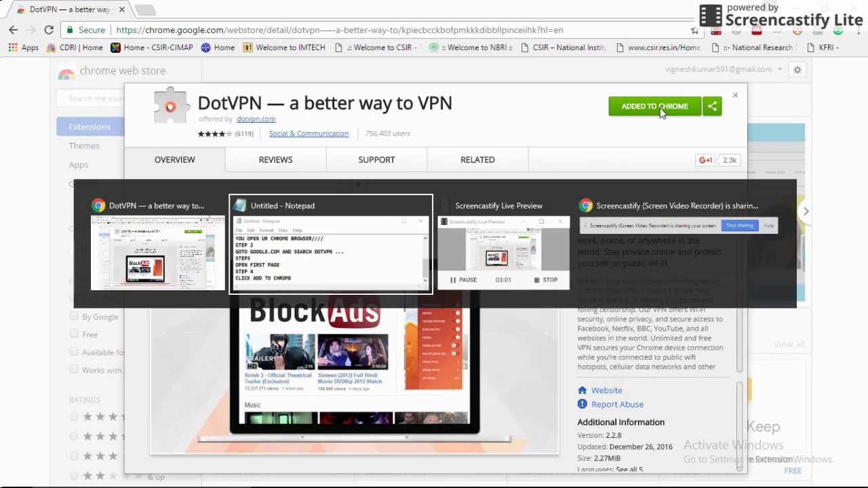Switch to the DotVPN Chrome window thumbnail
The image size is (868, 488).
pyautogui.click(x=157, y=245)
